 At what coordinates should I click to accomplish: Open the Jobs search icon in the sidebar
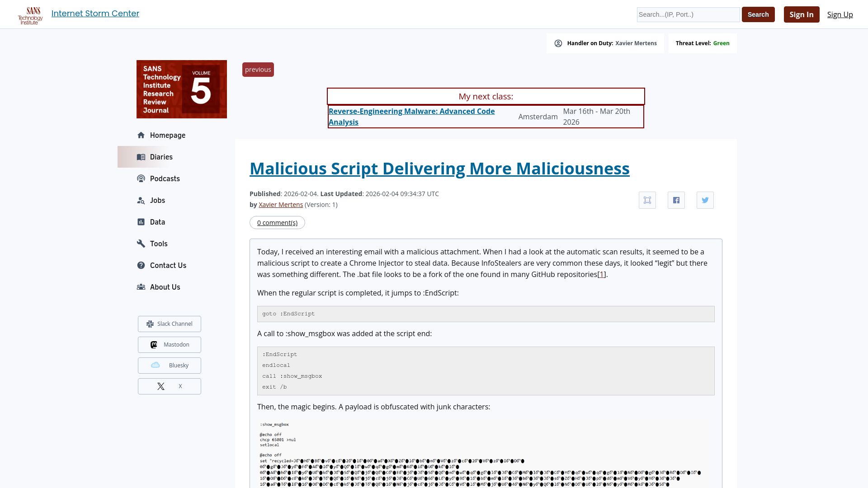(x=141, y=200)
